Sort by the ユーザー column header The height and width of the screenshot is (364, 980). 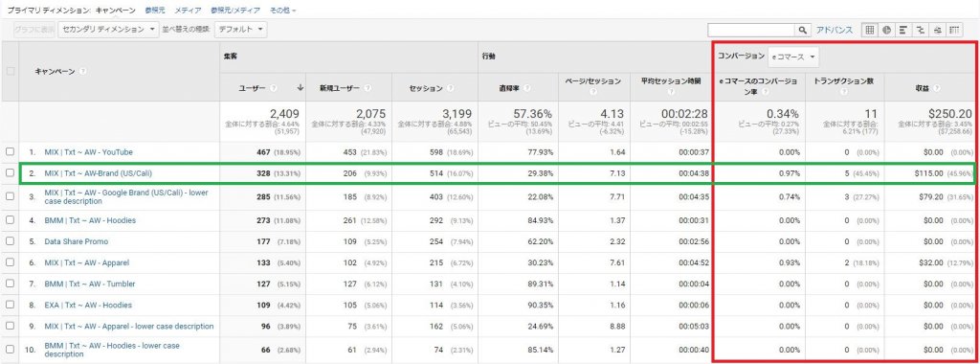[252, 88]
